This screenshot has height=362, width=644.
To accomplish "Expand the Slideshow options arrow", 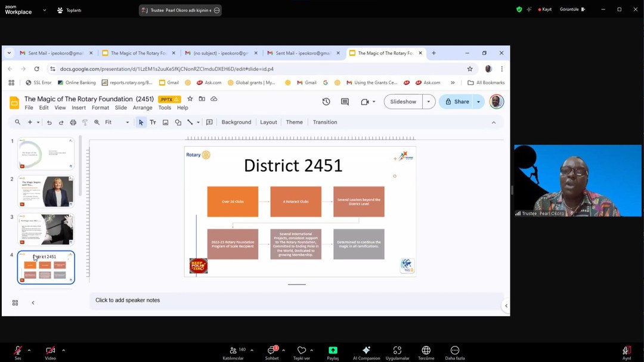I will click(x=428, y=102).
